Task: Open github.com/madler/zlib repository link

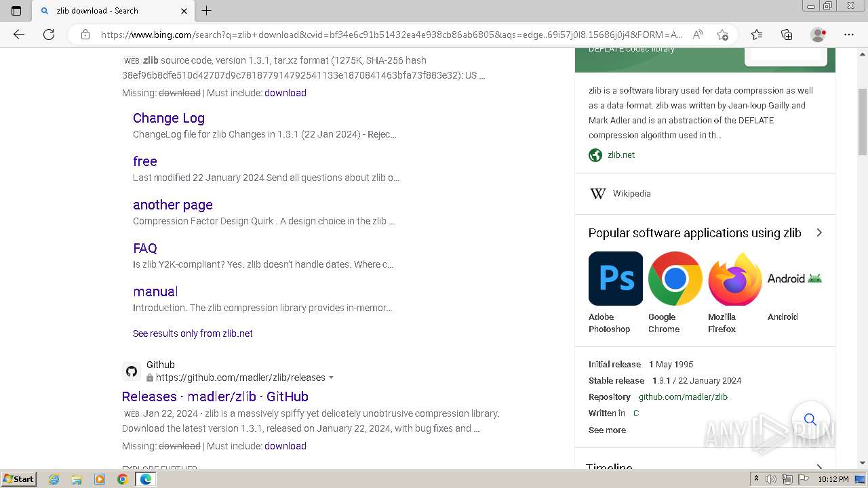Action: coord(683,396)
